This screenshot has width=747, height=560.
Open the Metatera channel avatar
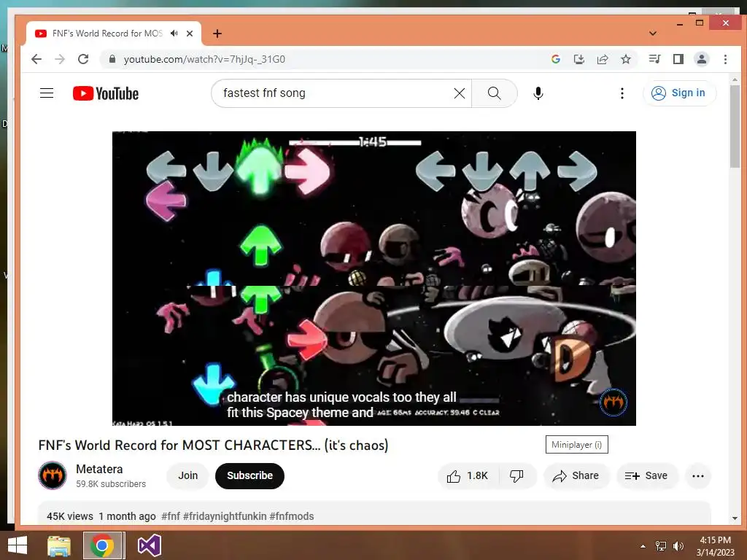[53, 475]
